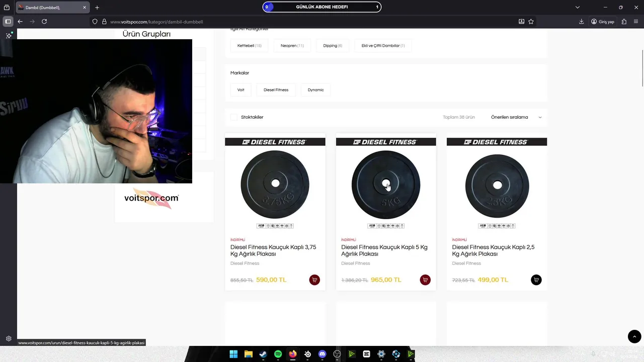Expand the list-all-tabs chevron

tap(578, 8)
